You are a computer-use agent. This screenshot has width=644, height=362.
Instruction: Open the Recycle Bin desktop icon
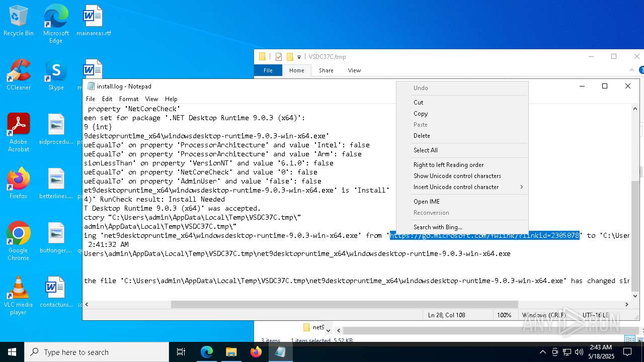19,21
